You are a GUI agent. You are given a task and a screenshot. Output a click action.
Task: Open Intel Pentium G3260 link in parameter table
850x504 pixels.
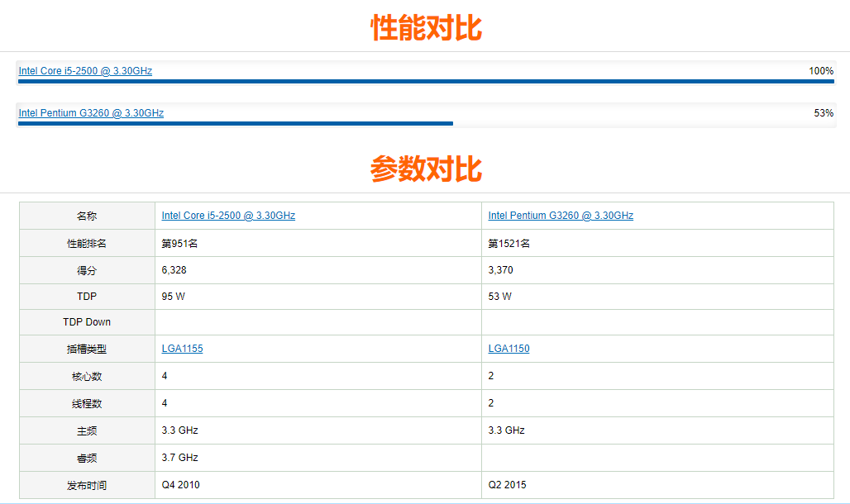(x=561, y=216)
